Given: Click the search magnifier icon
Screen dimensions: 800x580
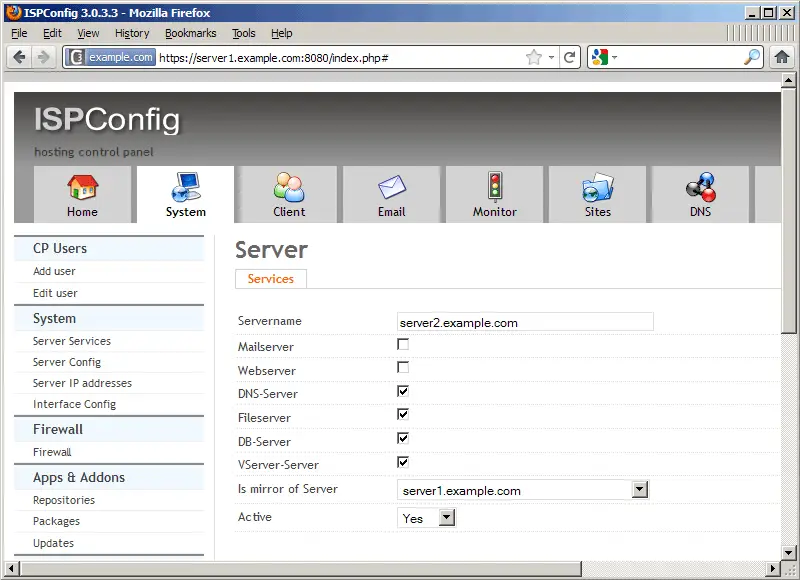Looking at the screenshot, I should click(752, 57).
